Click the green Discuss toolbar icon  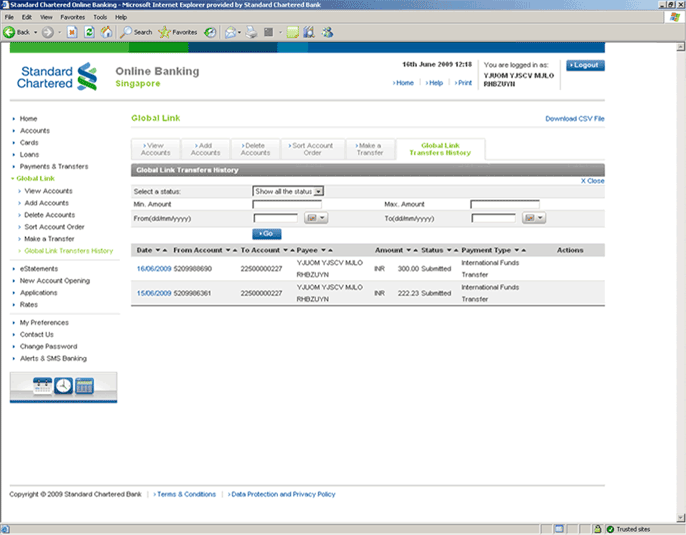tap(292, 32)
